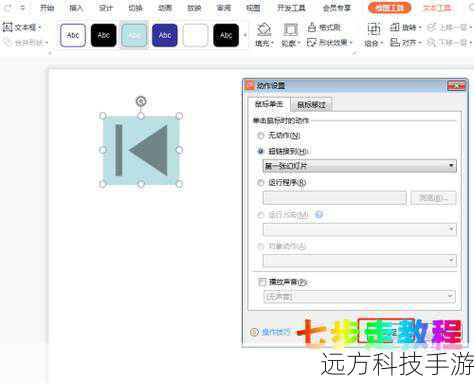The image size is (474, 383).
Task: Switch to the 切换 ribbon tab
Action: [135, 8]
